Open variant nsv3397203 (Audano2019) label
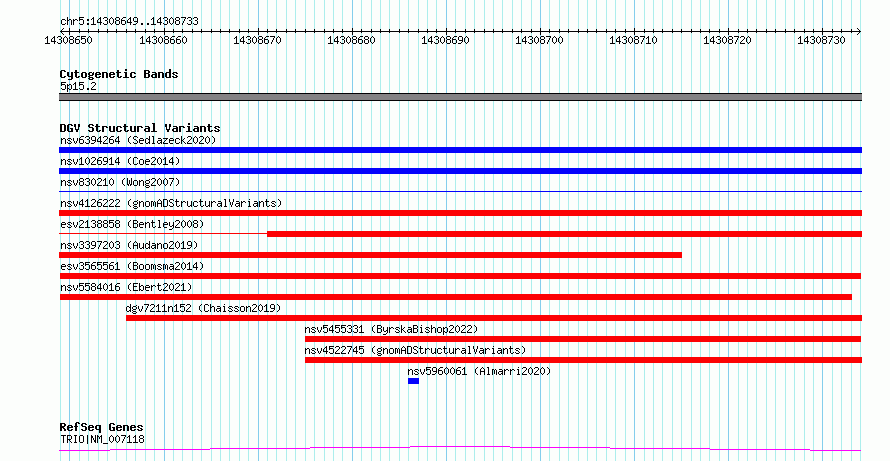This screenshot has width=890, height=461. click(x=129, y=245)
